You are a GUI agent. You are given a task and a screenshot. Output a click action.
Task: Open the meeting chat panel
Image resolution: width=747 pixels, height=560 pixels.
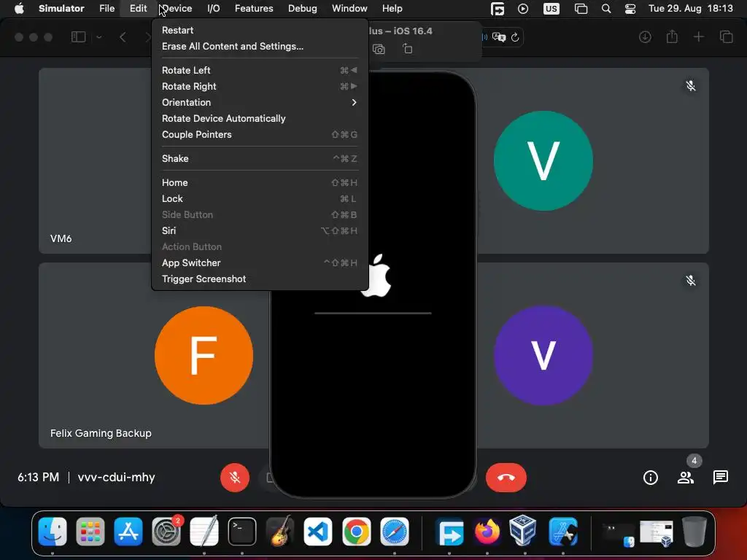coord(720,477)
